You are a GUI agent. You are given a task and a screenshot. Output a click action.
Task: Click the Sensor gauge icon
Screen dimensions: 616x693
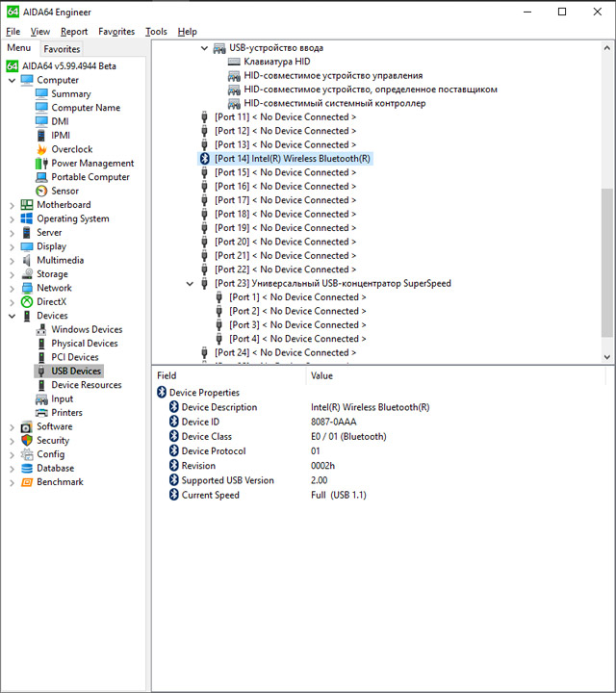point(41,191)
